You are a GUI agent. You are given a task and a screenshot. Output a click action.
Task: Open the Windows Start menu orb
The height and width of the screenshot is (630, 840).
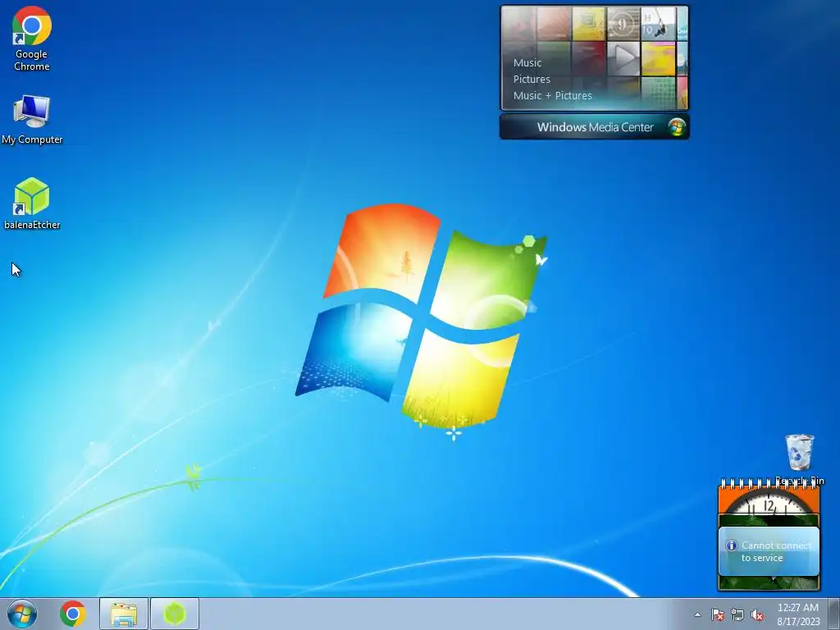22,614
